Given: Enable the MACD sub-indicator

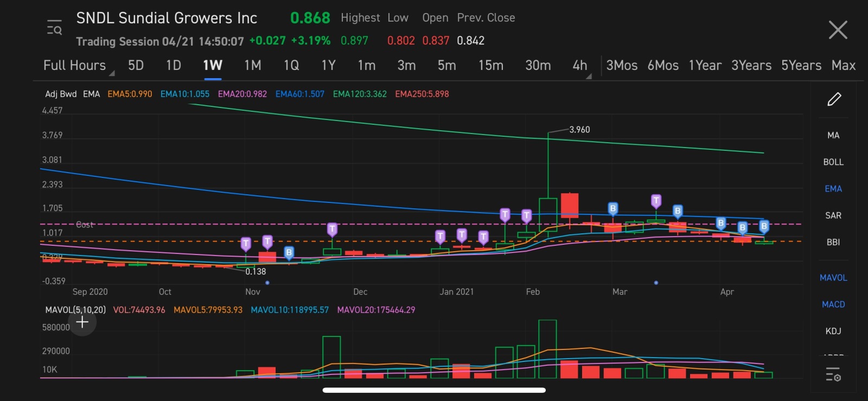Looking at the screenshot, I should (x=833, y=304).
